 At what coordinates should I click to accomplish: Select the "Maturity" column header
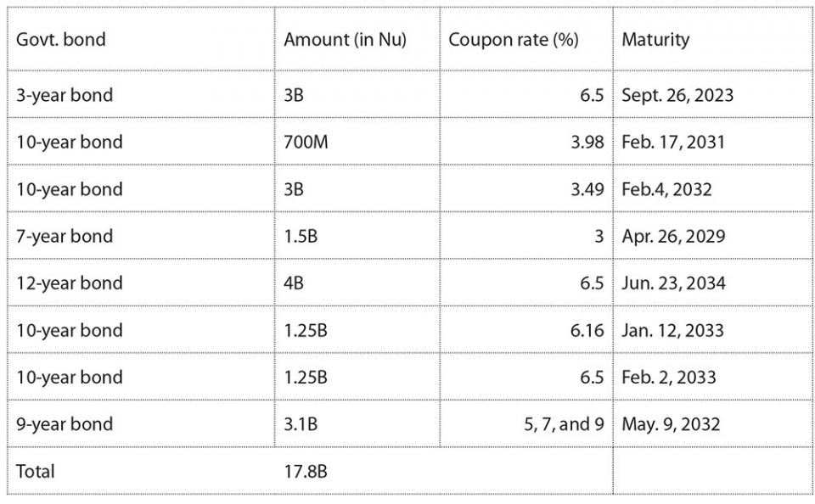(x=655, y=40)
